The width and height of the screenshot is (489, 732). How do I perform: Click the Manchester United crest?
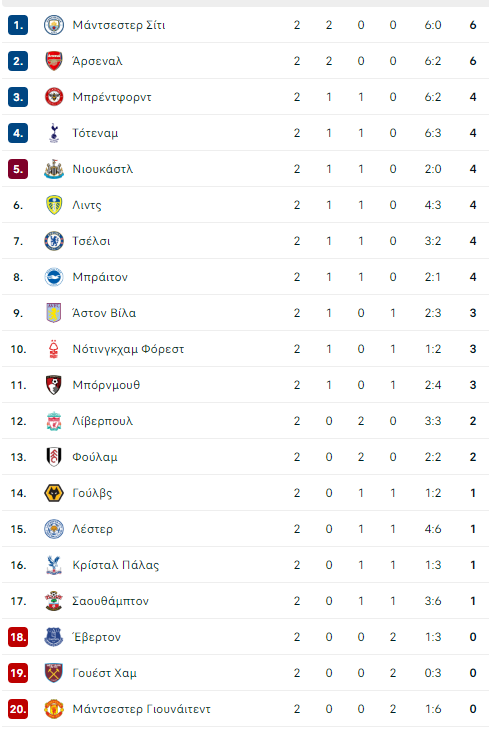[x=54, y=709]
